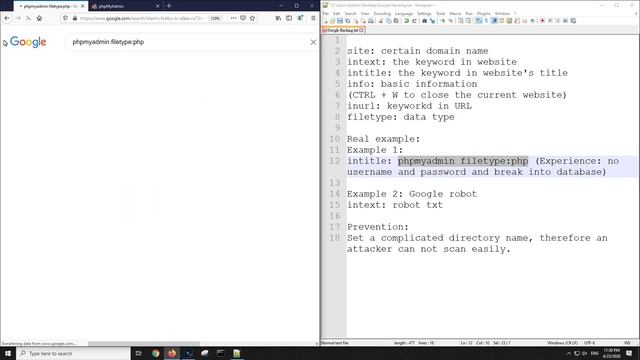This screenshot has height=360, width=640.
Task: Click 'Prevention:' line in editor
Action: tap(378, 227)
